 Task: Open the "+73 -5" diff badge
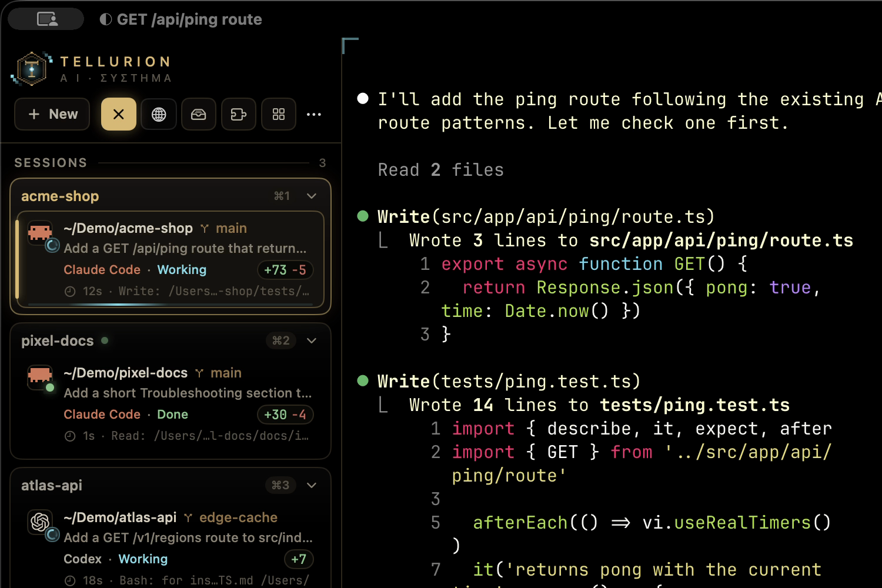(285, 270)
